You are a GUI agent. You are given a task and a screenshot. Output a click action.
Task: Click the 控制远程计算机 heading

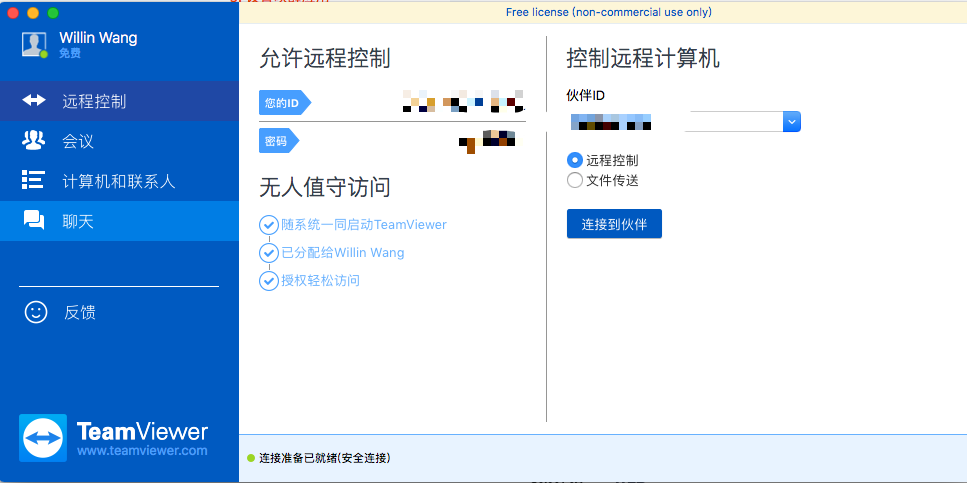(643, 59)
